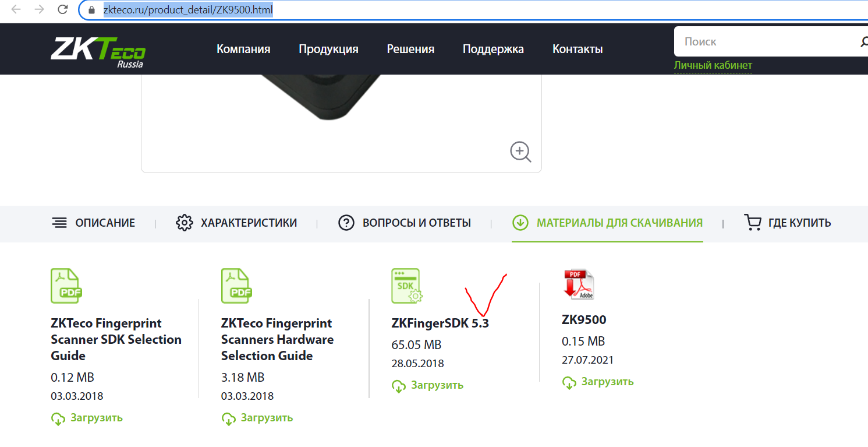Click the 0.15 MB file size text

[x=583, y=341]
